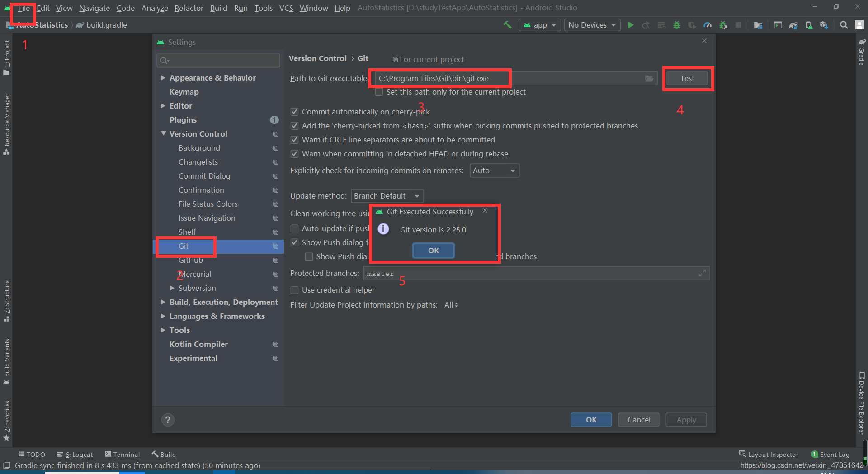Open the Run Anything icon in toolbar
868x474 pixels.
(778, 25)
